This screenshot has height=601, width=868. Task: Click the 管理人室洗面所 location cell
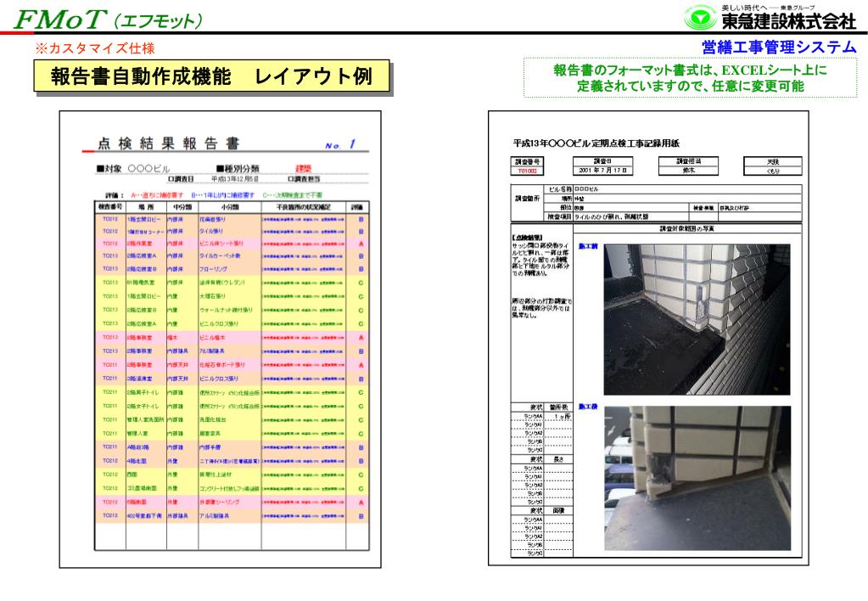point(146,420)
